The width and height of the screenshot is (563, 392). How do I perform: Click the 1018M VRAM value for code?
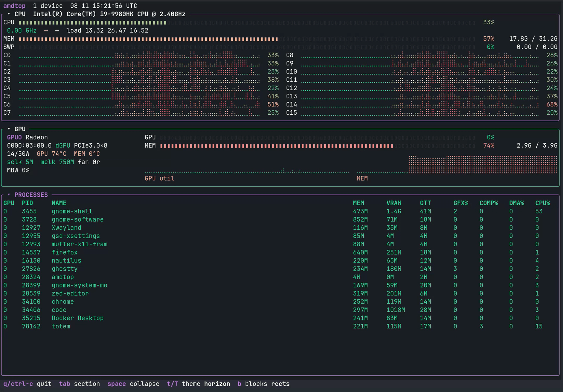[x=396, y=310]
